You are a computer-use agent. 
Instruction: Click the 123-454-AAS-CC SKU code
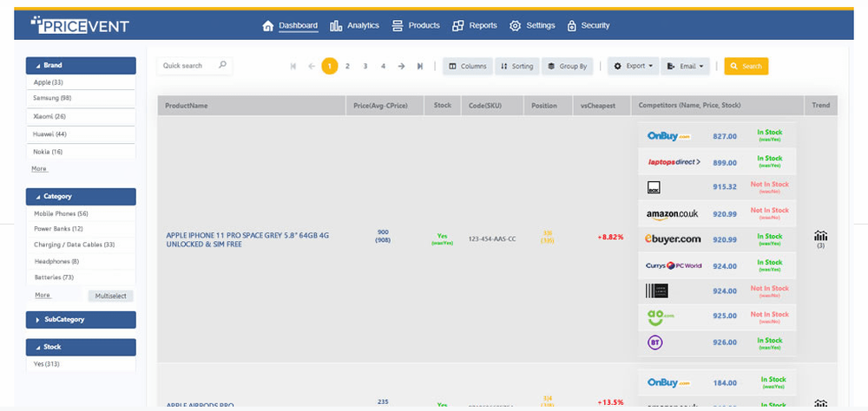pyautogui.click(x=491, y=239)
